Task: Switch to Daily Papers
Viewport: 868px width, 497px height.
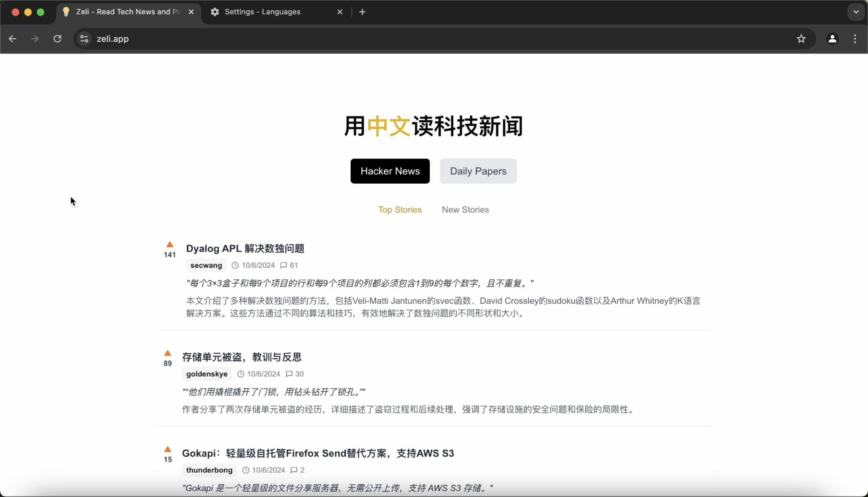Action: pos(478,171)
